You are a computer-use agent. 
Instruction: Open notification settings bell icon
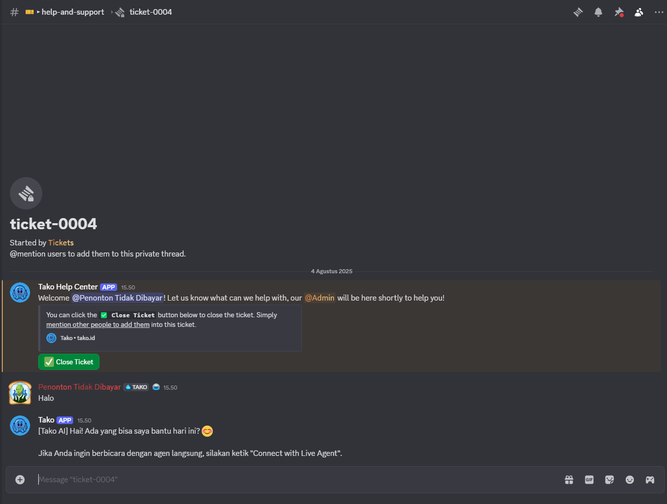[598, 12]
